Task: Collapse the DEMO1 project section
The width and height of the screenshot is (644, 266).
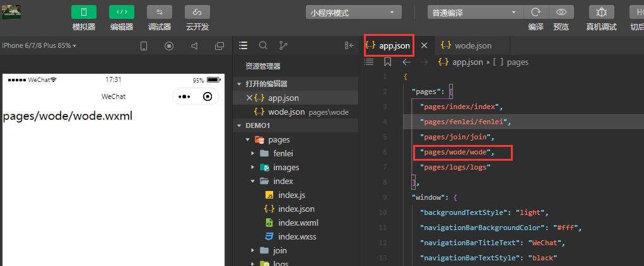Action: [239, 125]
